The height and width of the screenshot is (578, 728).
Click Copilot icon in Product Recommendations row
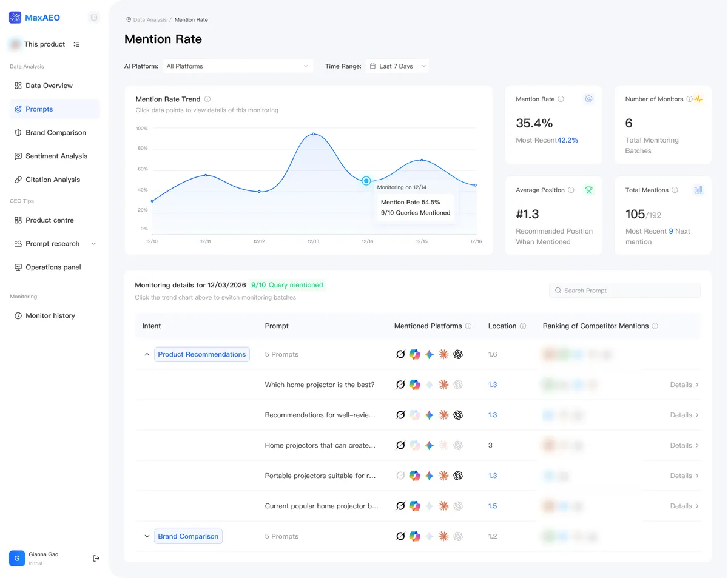click(415, 354)
